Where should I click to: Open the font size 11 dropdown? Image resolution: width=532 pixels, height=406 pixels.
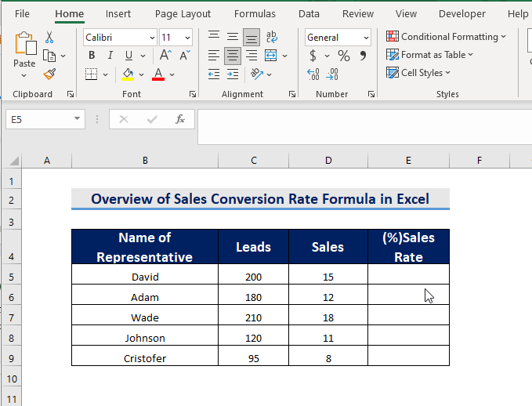(x=187, y=38)
